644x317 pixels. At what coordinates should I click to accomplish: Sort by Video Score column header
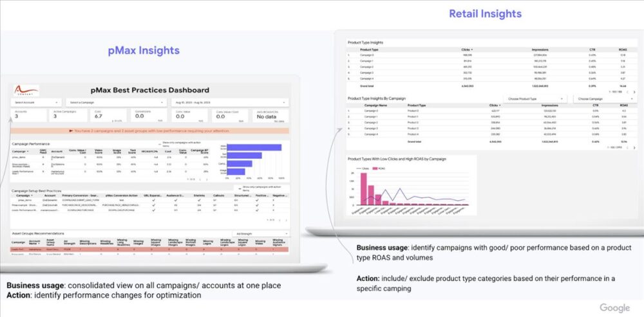[x=99, y=151]
